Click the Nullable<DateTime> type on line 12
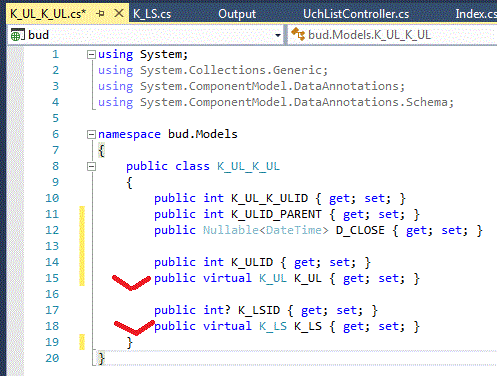497x376 pixels. click(x=266, y=230)
